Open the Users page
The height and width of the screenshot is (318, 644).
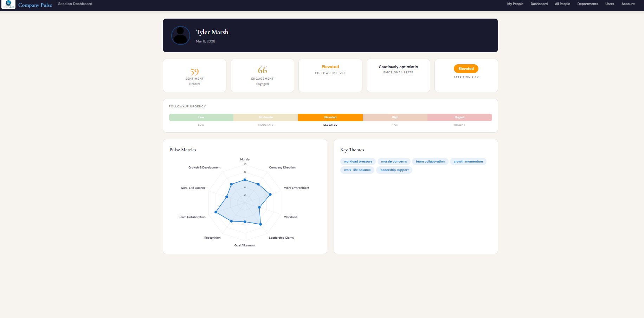pos(610,4)
